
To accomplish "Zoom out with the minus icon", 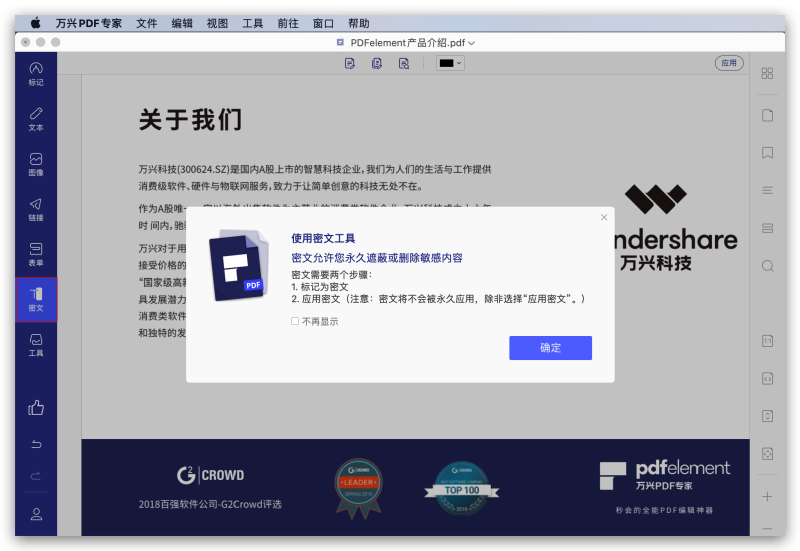I will point(767,529).
